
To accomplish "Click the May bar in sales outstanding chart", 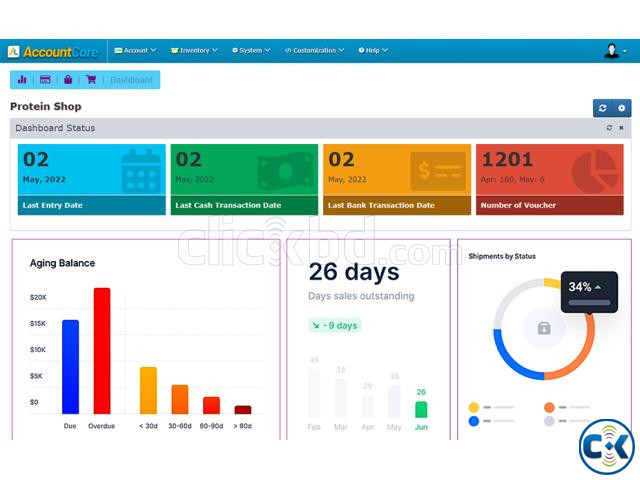I will pyautogui.click(x=394, y=402).
